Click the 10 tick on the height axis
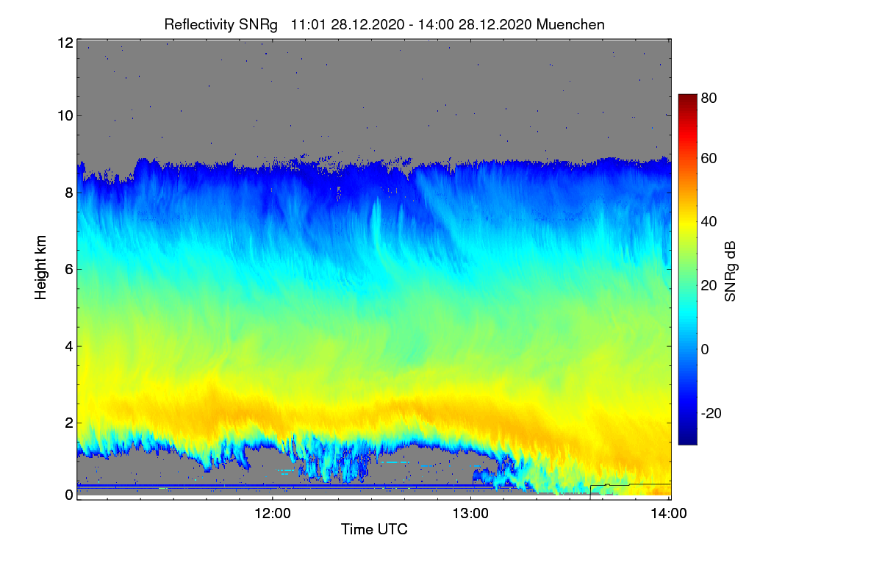882x588 pixels. tap(65, 115)
